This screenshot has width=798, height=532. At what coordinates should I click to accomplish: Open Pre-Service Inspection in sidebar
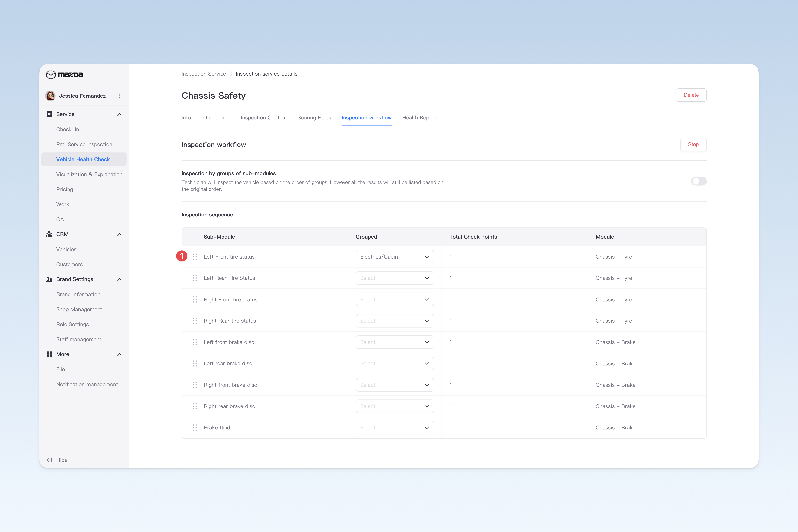84,144
